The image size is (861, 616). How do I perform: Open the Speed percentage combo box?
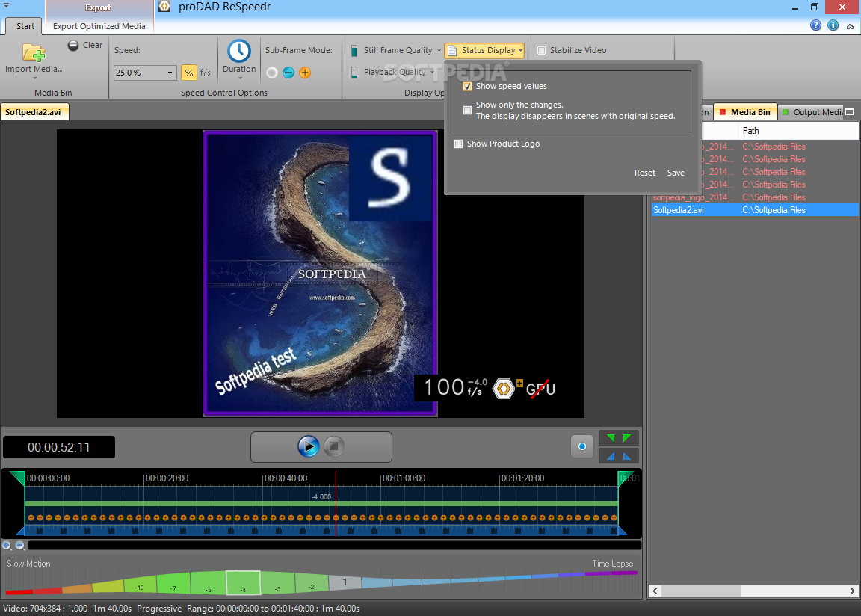tap(145, 73)
